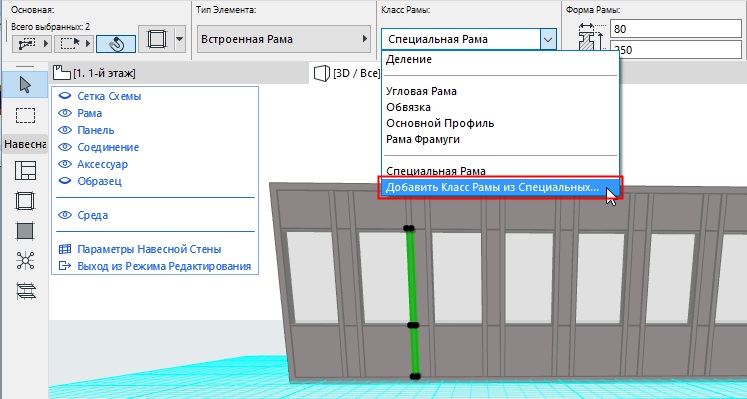Select the Arrow tool in the toolbox
Screen dimensions: 747x399
coord(25,85)
